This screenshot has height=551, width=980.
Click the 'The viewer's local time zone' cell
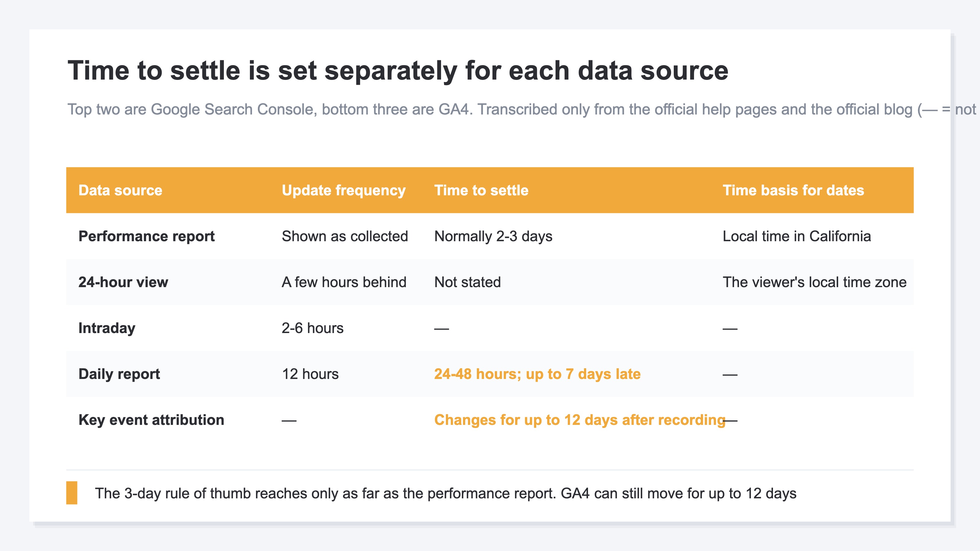click(815, 282)
